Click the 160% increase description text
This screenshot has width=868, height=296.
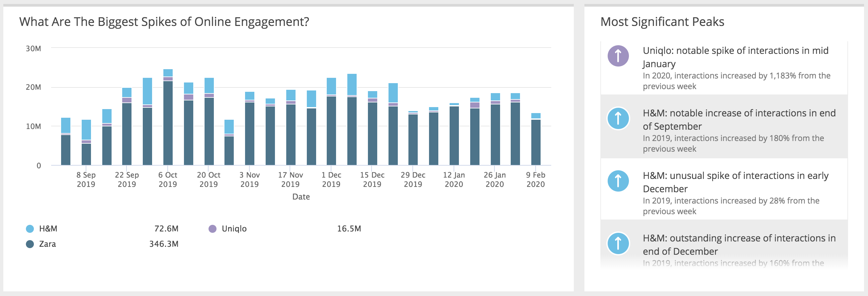tap(733, 263)
